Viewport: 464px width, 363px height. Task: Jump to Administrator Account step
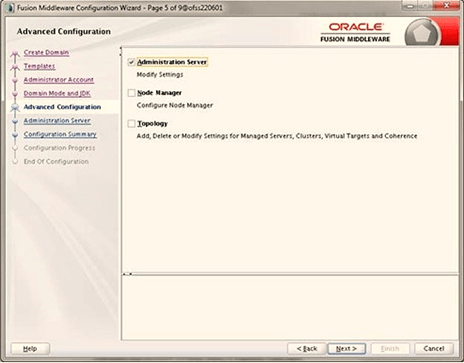(x=59, y=80)
